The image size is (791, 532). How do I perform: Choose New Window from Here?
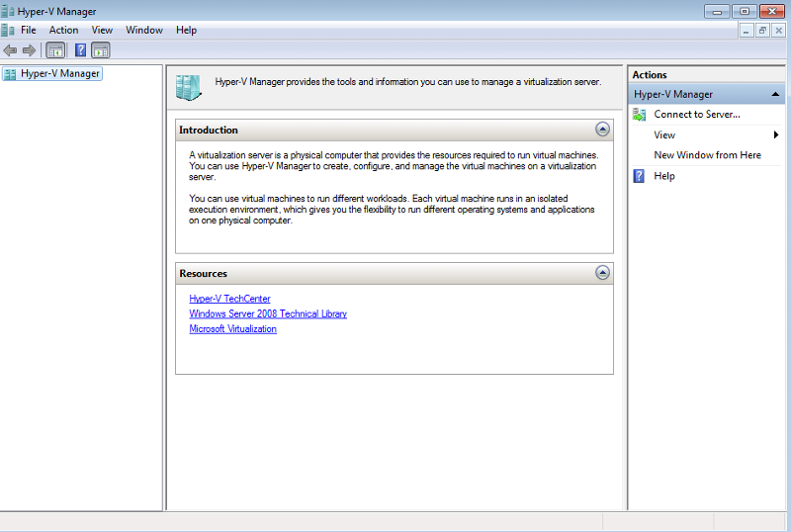[707, 155]
